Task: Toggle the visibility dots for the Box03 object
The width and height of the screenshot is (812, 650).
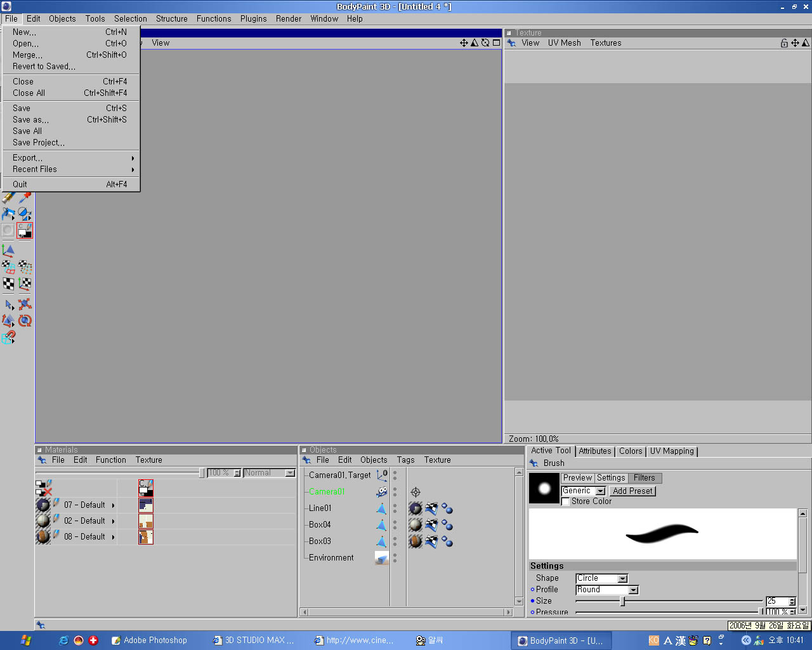Action: (x=395, y=541)
